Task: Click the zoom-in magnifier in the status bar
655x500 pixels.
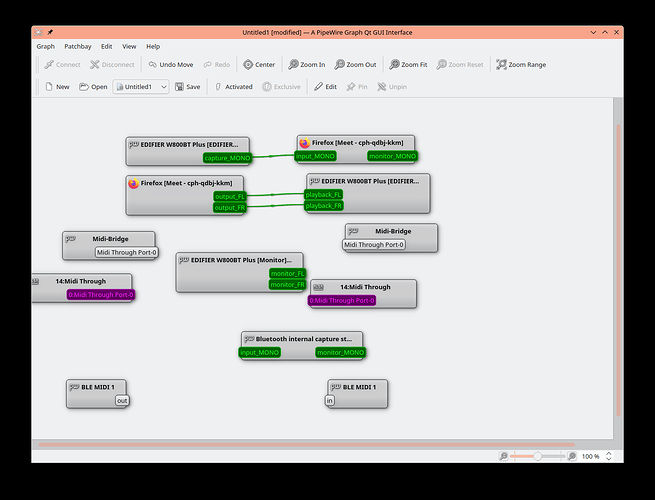Action: pos(572,456)
